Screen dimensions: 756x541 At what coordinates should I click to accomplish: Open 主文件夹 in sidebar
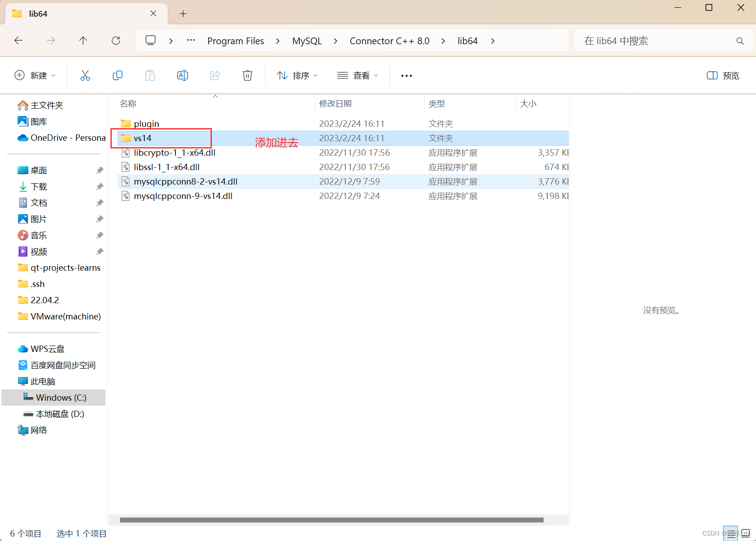pyautogui.click(x=41, y=105)
